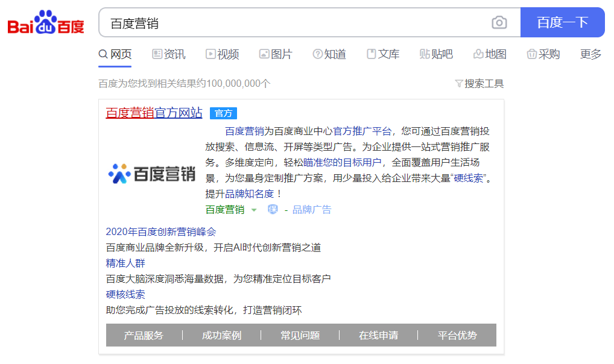
Task: Click the Baidu logo
Action: pyautogui.click(x=46, y=22)
